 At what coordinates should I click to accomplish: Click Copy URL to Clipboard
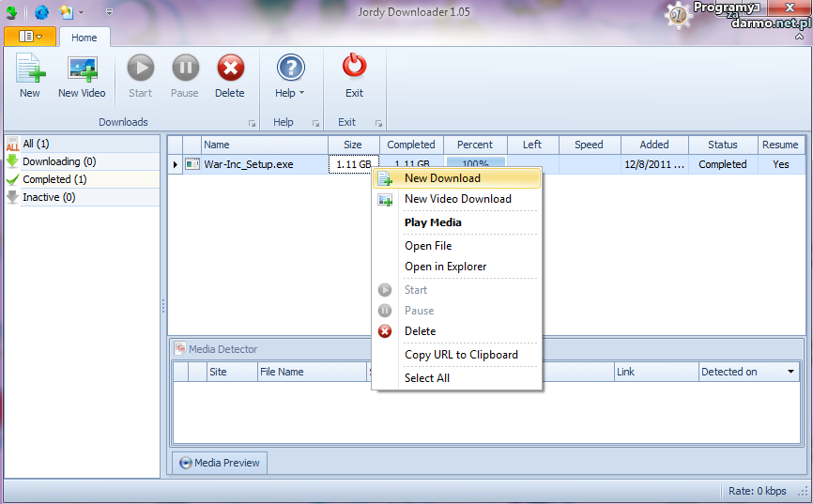tap(460, 355)
